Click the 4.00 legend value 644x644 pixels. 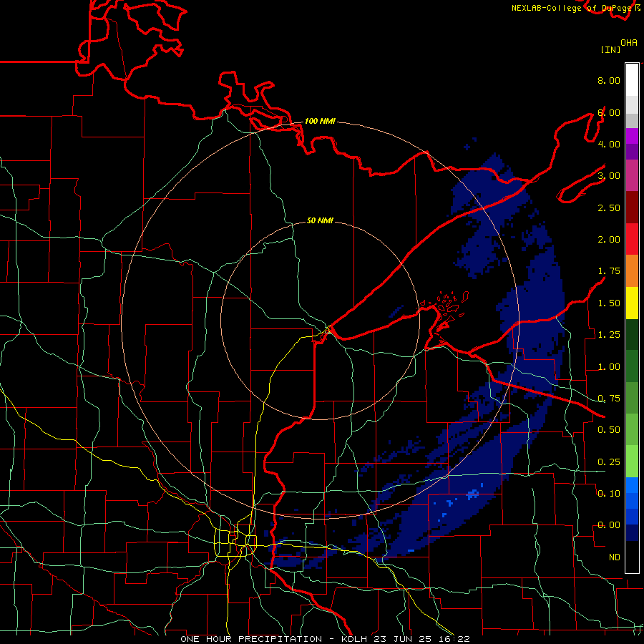tap(609, 145)
